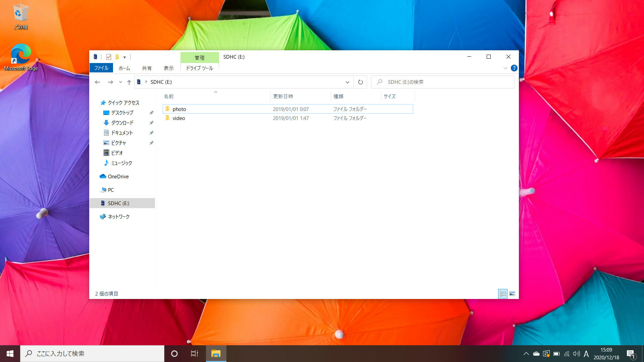Viewport: 644px width, 362px height.
Task: Open recent locations dropdown arrow
Action: pyautogui.click(x=120, y=82)
